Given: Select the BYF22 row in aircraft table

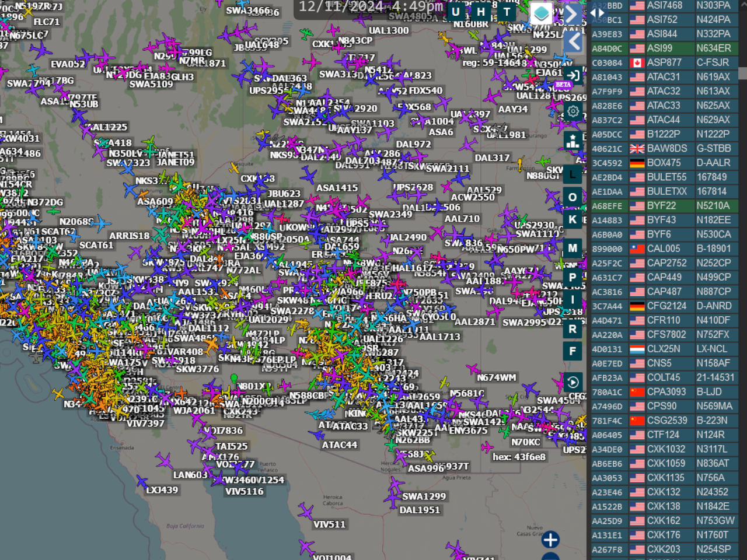Looking at the screenshot, I should click(664, 206).
